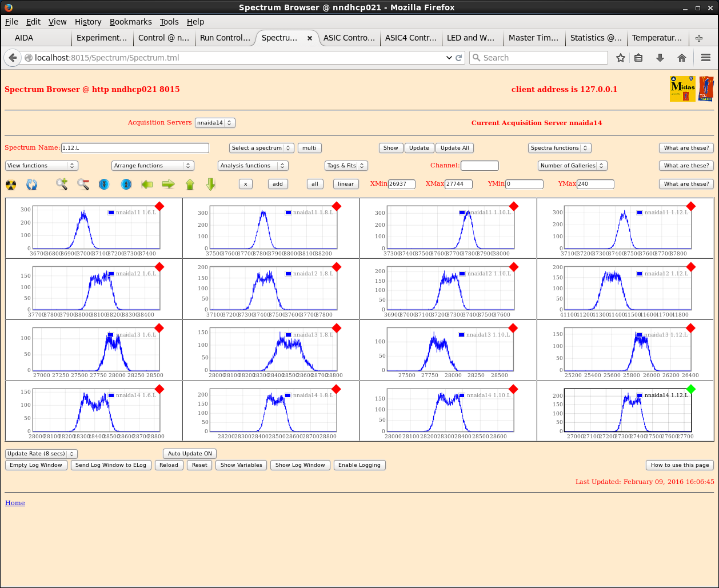Viewport: 719px width, 588px height.
Task: Click the blue refresh arrows icon
Action: (x=32, y=184)
